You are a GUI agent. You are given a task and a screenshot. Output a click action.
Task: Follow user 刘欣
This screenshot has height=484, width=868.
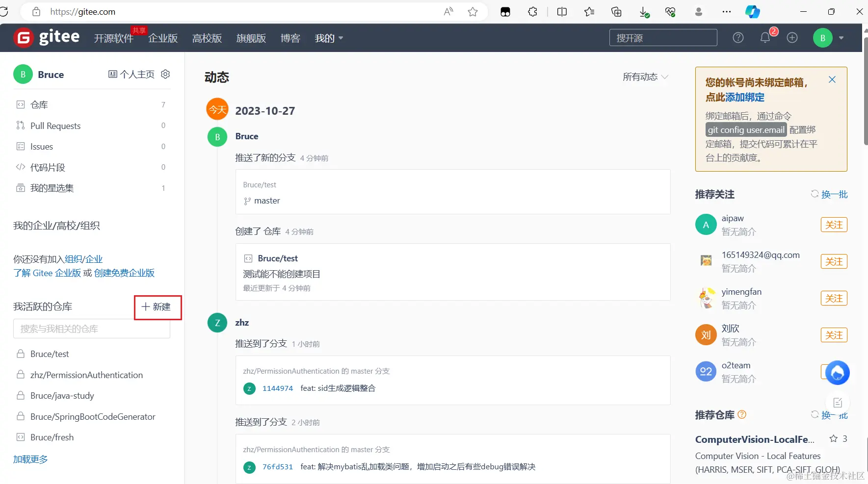(834, 335)
